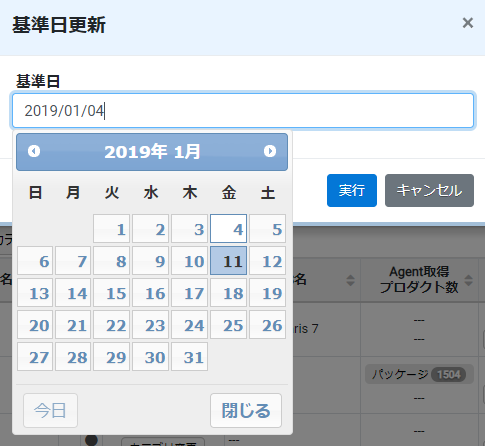Click the パッケージ 1504 badge
Screen dimensions: 485x446
[x=419, y=374]
